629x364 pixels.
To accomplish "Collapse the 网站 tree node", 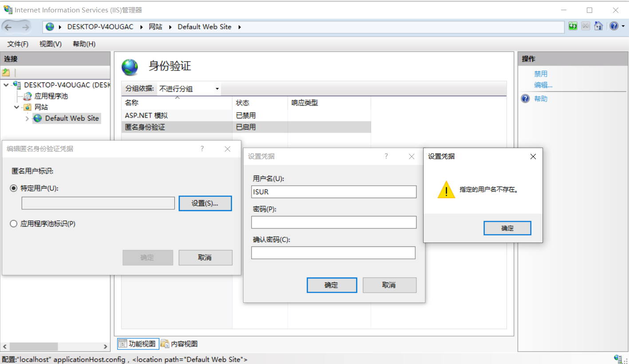I will point(16,107).
